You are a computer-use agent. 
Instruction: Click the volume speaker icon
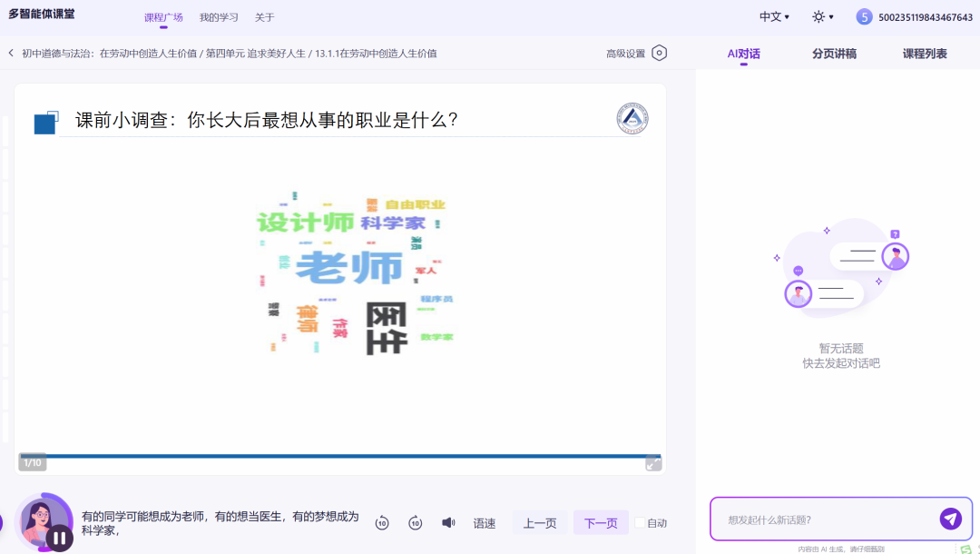(446, 522)
